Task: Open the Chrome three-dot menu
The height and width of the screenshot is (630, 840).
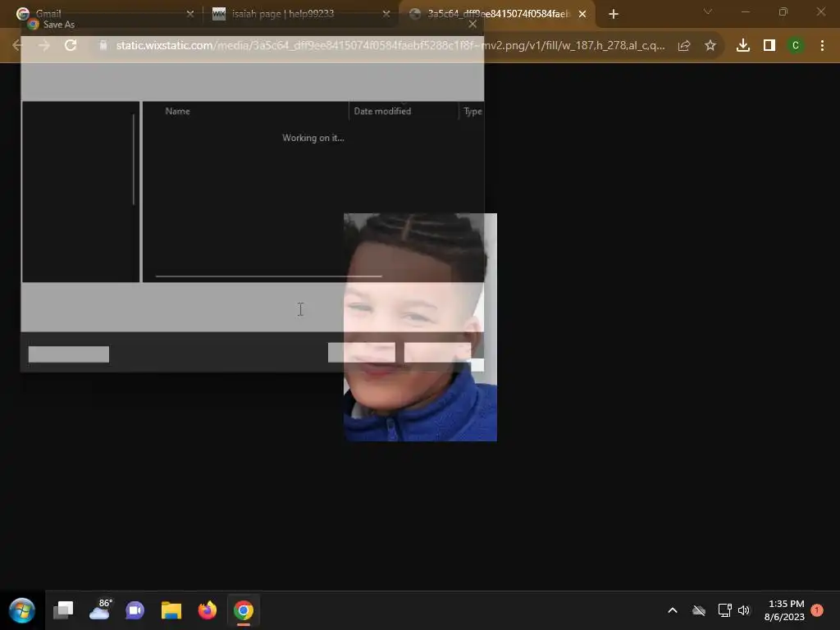Action: [822, 46]
